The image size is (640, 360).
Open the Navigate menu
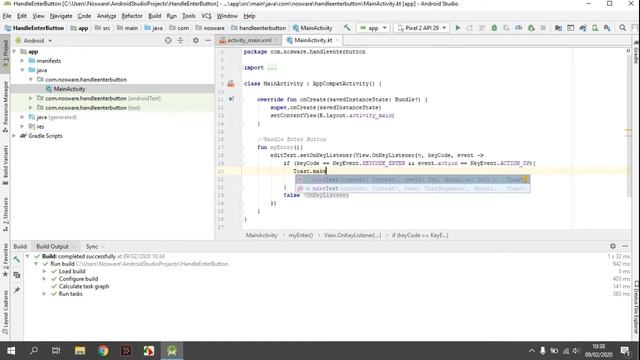(x=61, y=16)
